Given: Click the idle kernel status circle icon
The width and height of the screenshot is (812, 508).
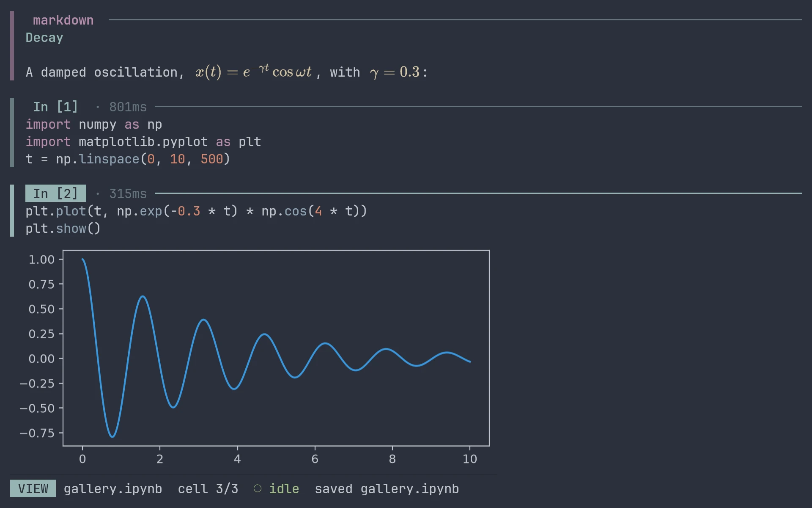Looking at the screenshot, I should pyautogui.click(x=258, y=489).
